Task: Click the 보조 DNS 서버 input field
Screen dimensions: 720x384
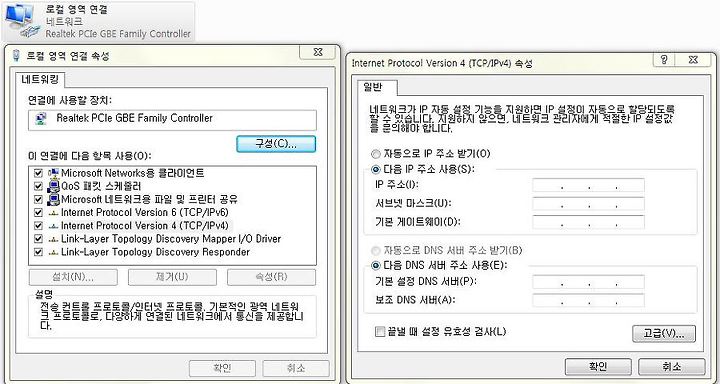Action: point(589,300)
